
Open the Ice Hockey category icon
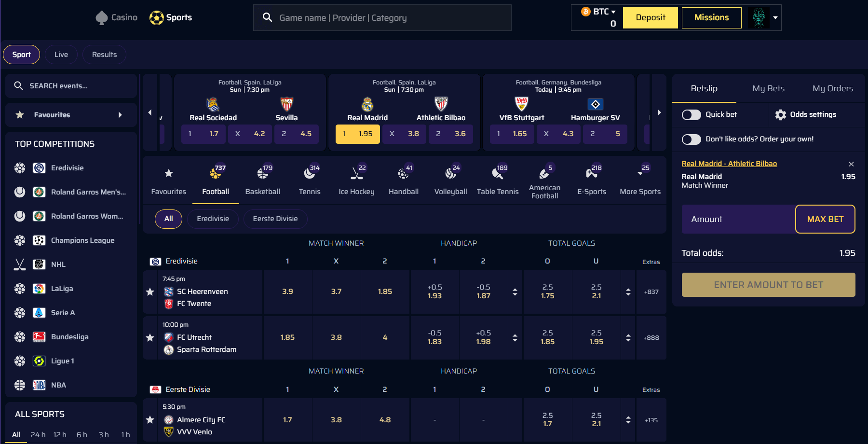click(356, 174)
